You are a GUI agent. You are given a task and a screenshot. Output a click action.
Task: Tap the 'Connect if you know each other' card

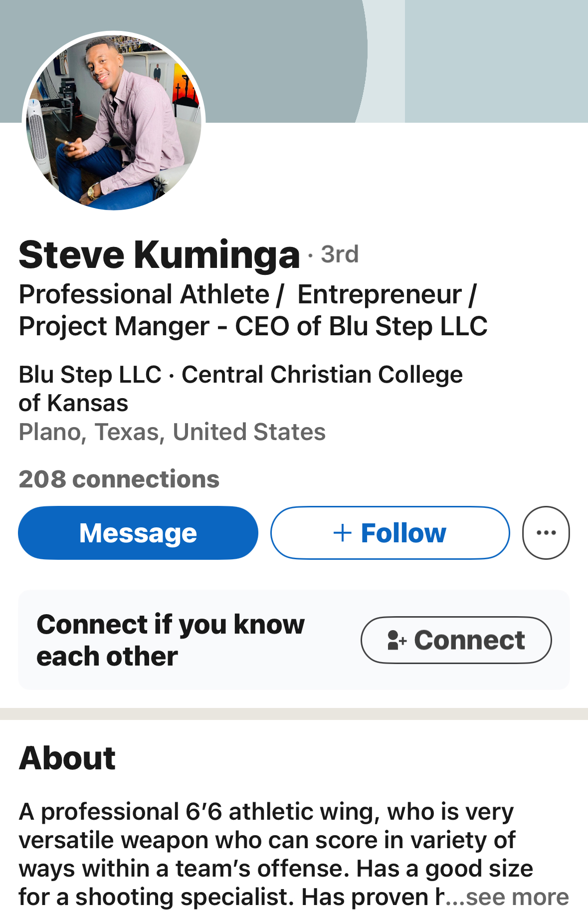click(294, 640)
